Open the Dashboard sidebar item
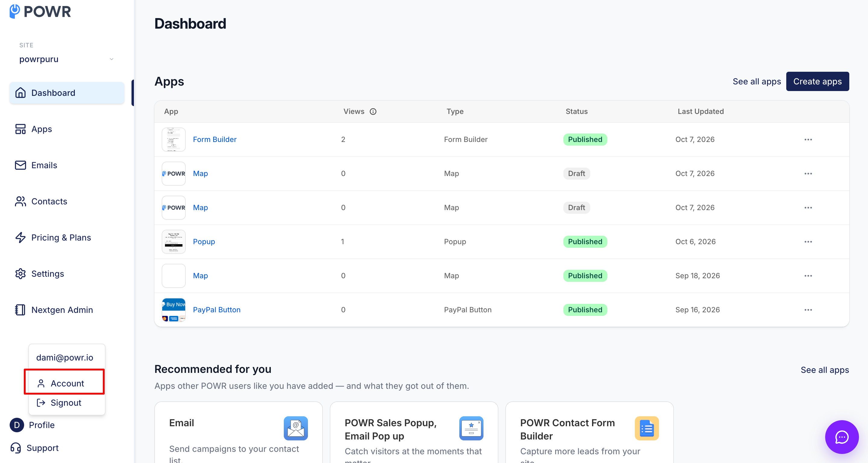868x463 pixels. tap(67, 93)
